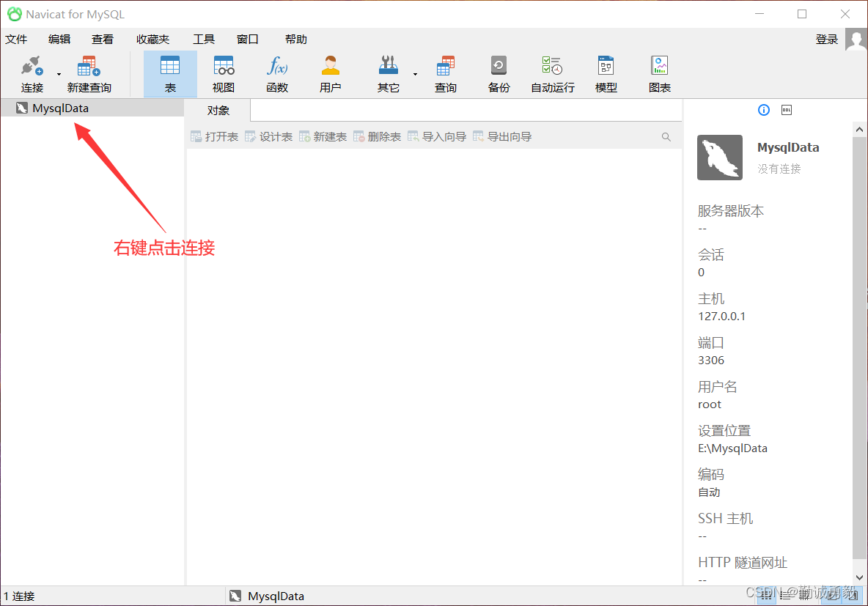Click the HTTP 隧道网址 label
This screenshot has width=868, height=606.
point(743,563)
